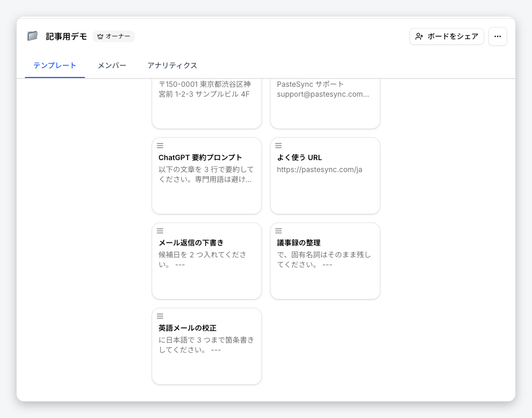Open the three-dots more options menu
Image resolution: width=532 pixels, height=418 pixels.
click(x=497, y=36)
